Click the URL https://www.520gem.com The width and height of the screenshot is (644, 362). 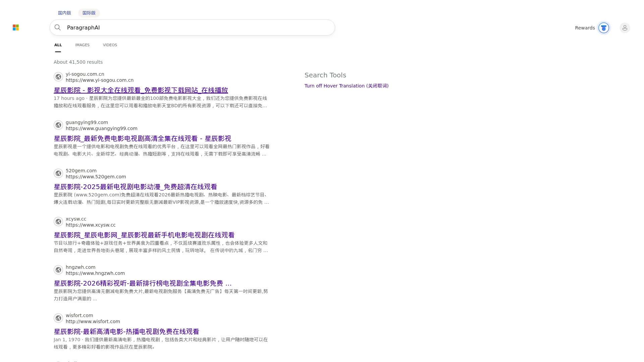coord(96,177)
